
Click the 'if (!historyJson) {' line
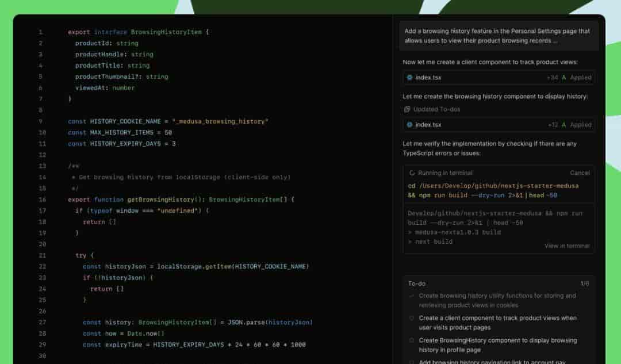[118, 278]
